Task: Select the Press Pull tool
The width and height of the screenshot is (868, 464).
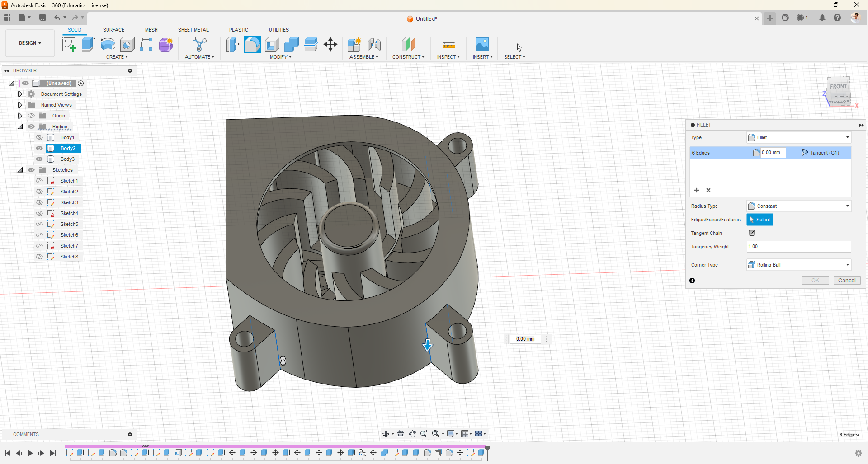Action: tap(233, 44)
